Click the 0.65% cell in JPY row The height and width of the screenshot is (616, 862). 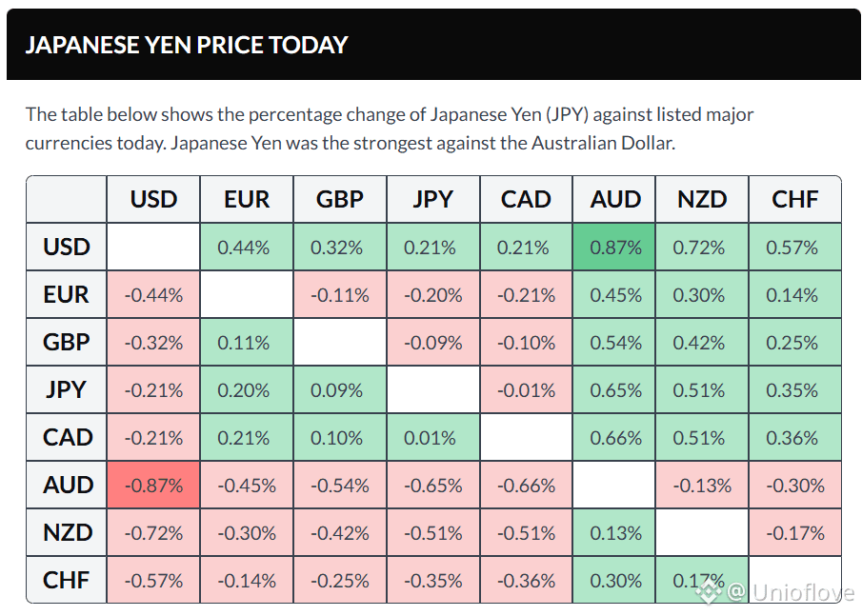point(614,389)
